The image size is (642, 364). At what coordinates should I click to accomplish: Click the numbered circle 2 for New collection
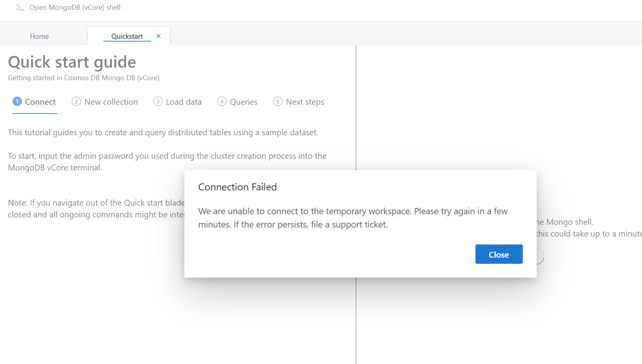[x=76, y=101]
